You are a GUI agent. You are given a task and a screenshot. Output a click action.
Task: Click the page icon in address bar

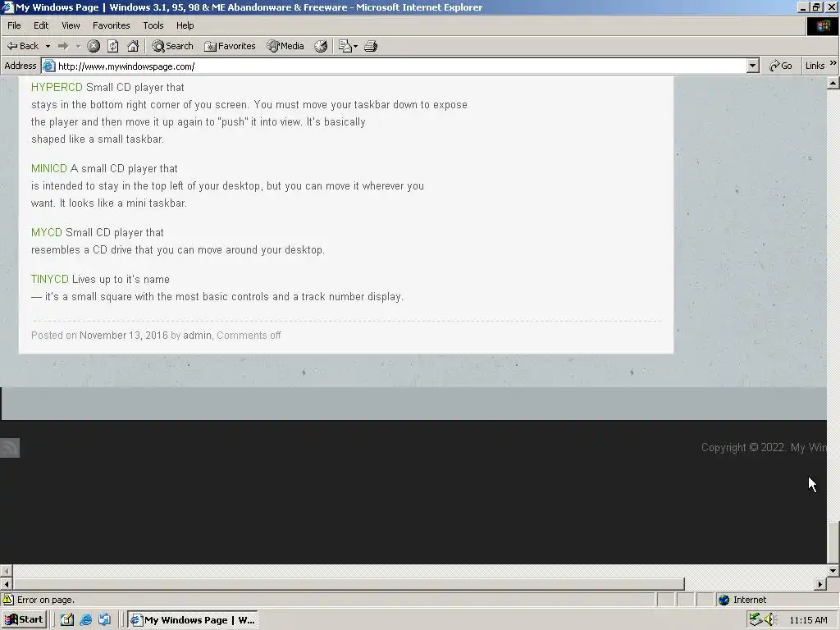point(48,66)
